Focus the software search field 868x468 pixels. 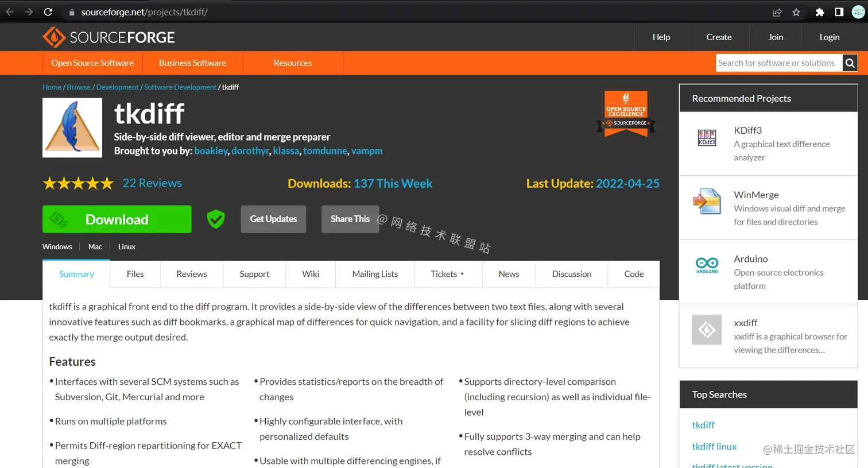779,63
